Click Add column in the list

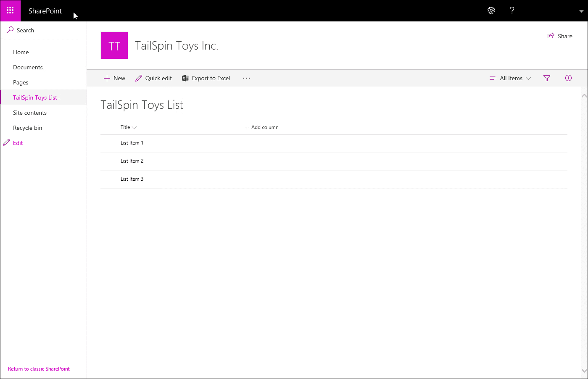261,127
